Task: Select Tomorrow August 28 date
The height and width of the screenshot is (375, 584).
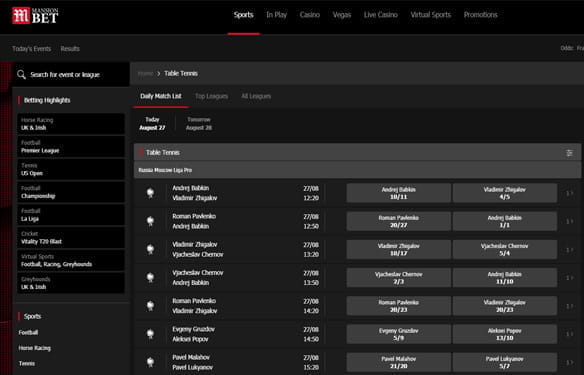Action: click(199, 124)
